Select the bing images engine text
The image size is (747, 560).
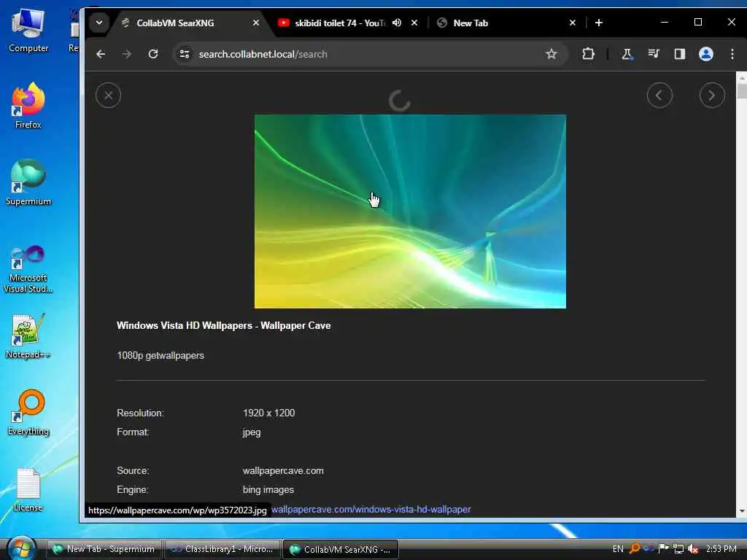coord(268,489)
